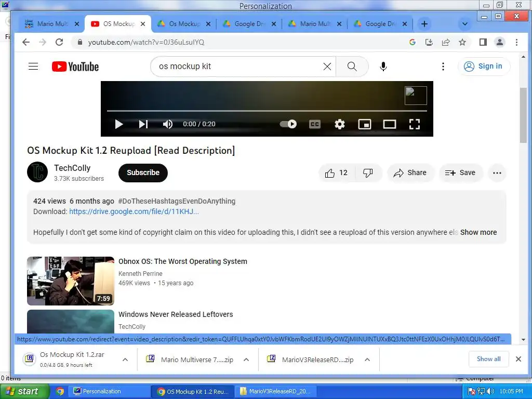Click the install/download page icon in address bar
532x399 pixels.
click(429, 42)
